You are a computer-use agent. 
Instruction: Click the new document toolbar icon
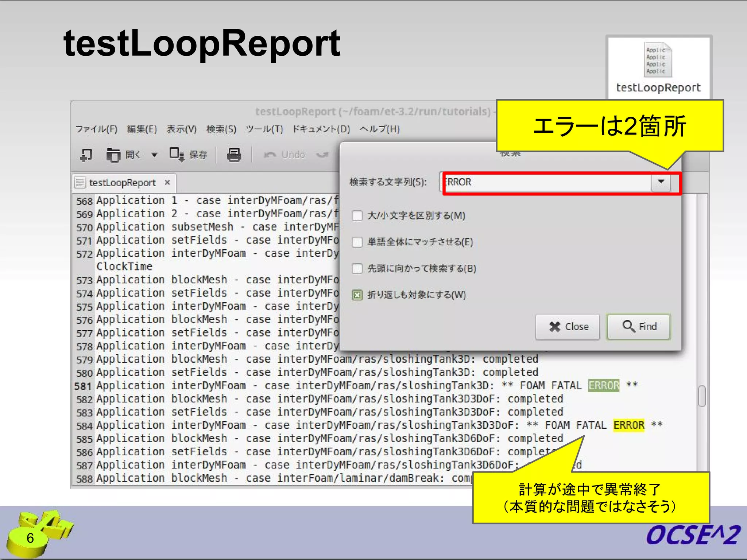coord(86,155)
